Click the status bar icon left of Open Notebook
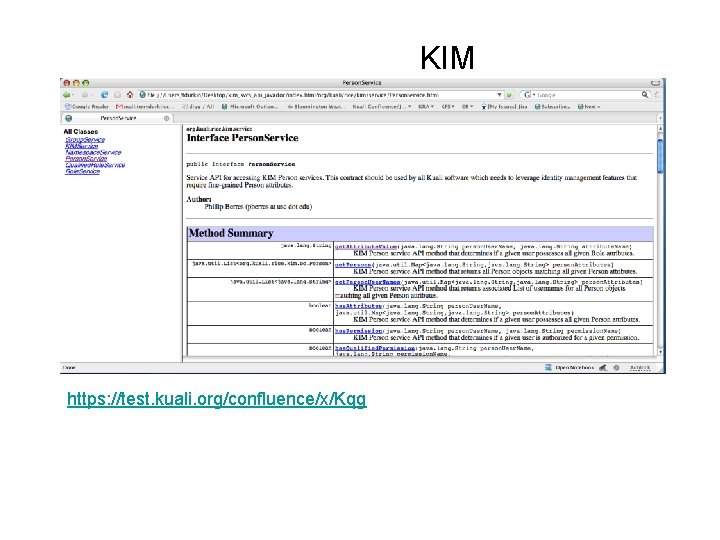 (x=548, y=367)
